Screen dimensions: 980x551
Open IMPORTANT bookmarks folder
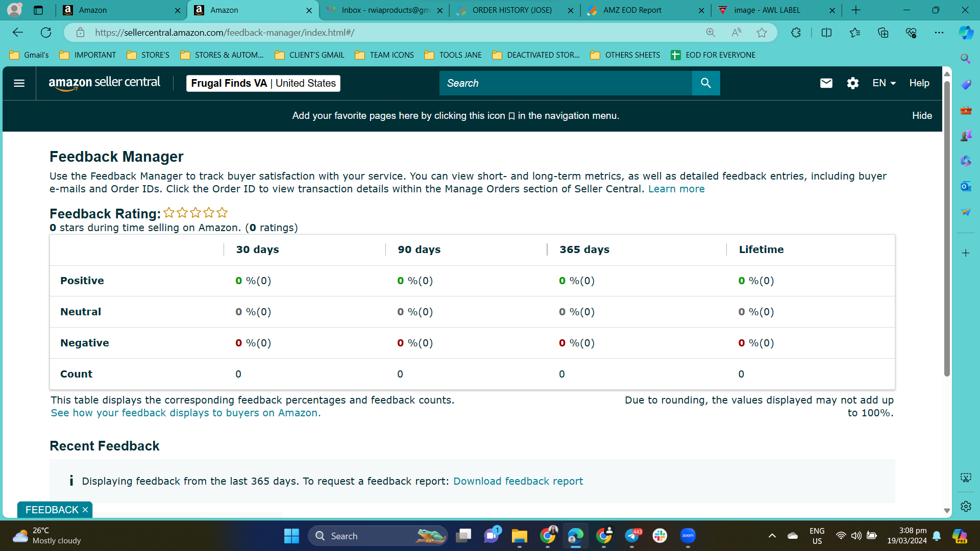click(88, 55)
